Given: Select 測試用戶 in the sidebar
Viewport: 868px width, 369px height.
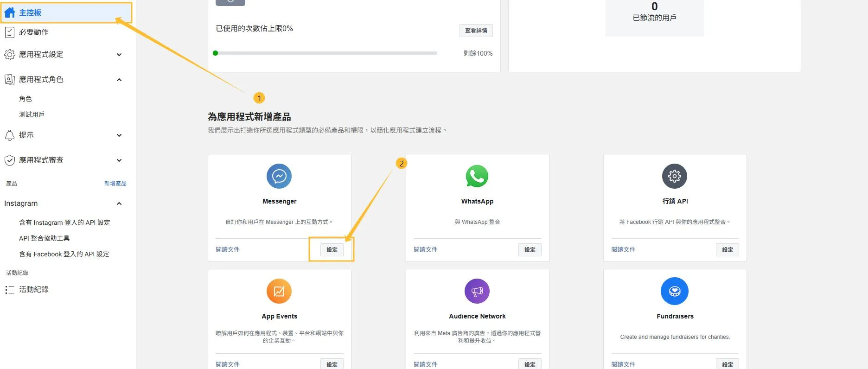Looking at the screenshot, I should [x=32, y=115].
